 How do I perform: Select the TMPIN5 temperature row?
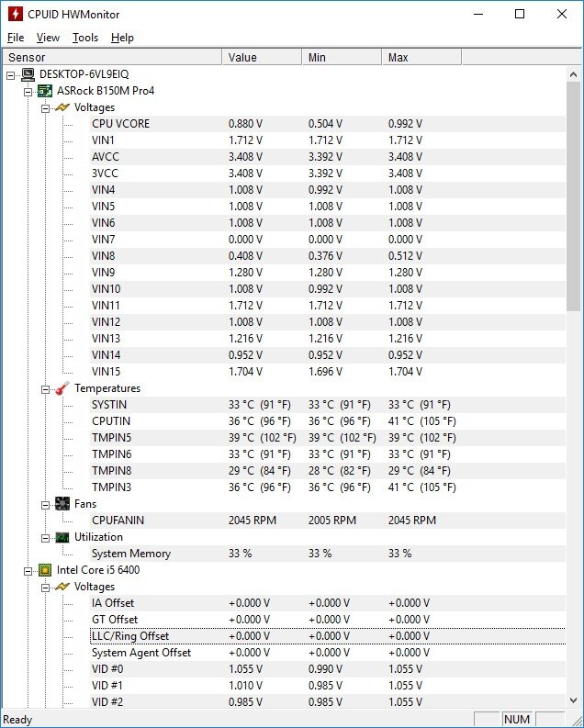click(328, 438)
